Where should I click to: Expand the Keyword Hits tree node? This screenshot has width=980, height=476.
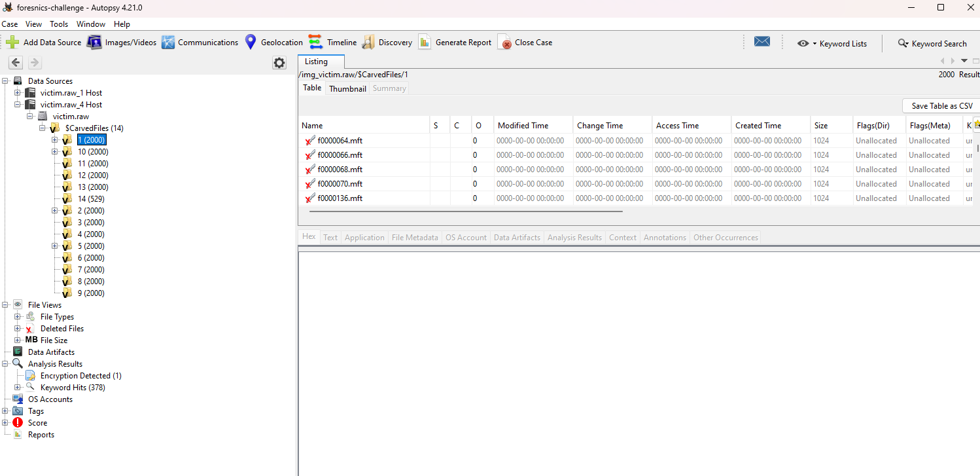click(x=18, y=388)
